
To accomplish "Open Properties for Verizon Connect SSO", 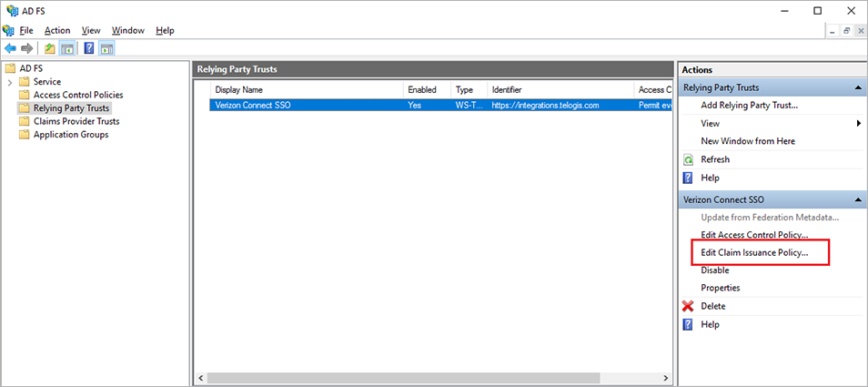I will (721, 288).
